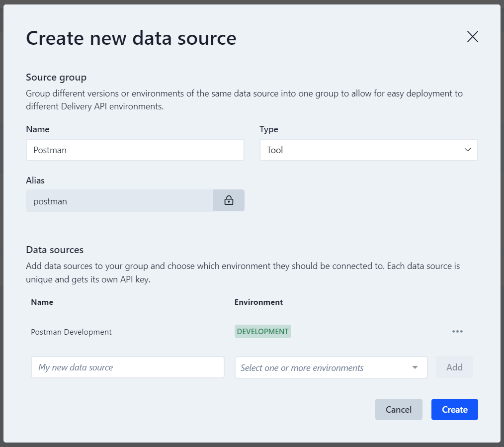
Task: Click the blue Create button
Action: (x=454, y=410)
